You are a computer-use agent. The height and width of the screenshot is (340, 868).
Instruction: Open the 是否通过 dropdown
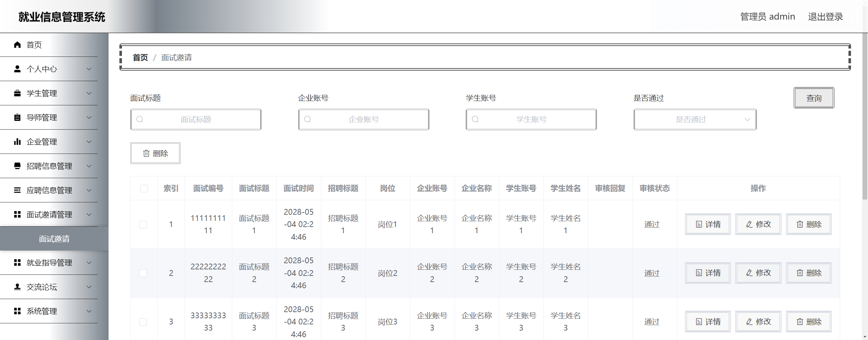click(x=695, y=119)
